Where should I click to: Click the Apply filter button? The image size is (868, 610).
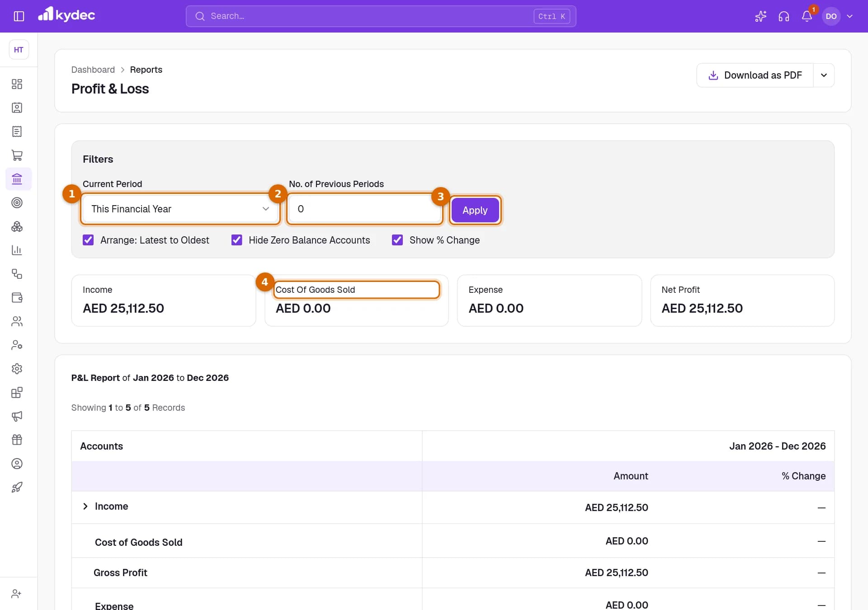(x=475, y=210)
